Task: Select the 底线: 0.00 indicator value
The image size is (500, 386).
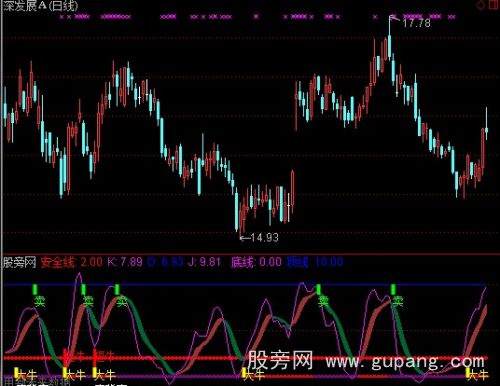Action: tap(256, 262)
